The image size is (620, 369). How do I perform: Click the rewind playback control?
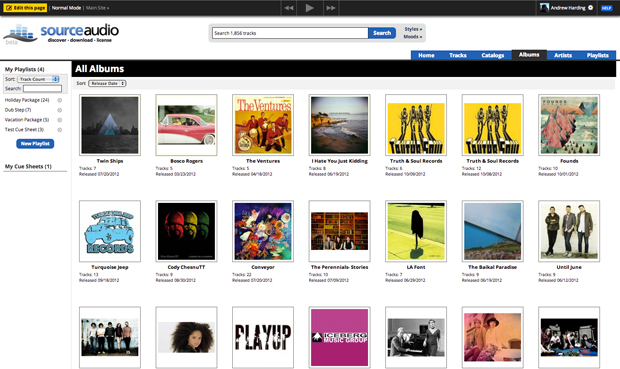click(289, 8)
